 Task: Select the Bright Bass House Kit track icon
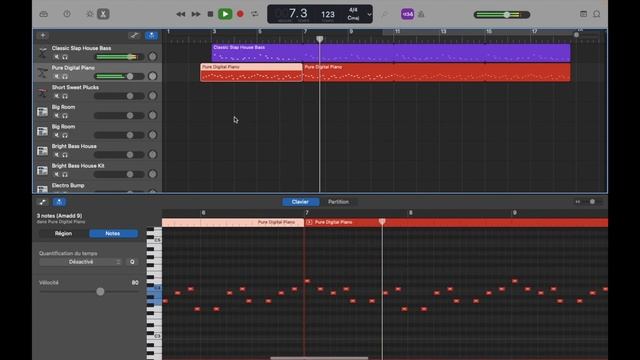click(42, 171)
